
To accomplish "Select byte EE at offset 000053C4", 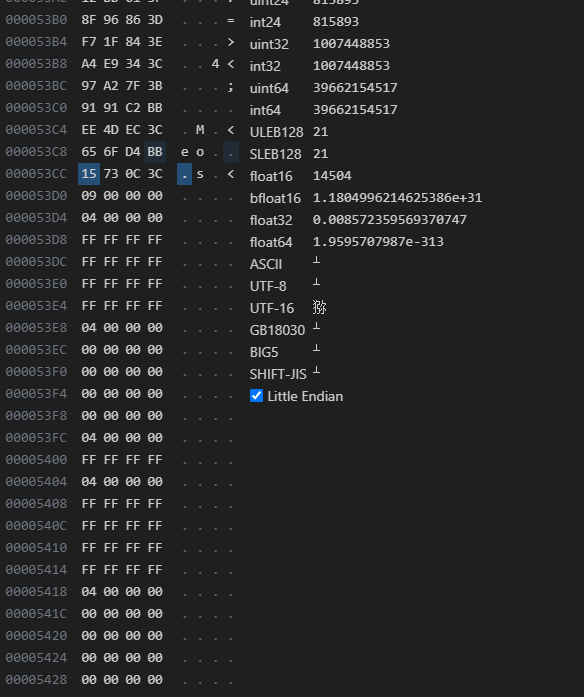I will [x=89, y=130].
